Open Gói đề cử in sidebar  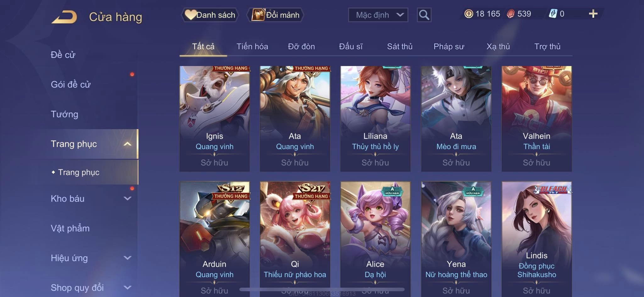[71, 84]
